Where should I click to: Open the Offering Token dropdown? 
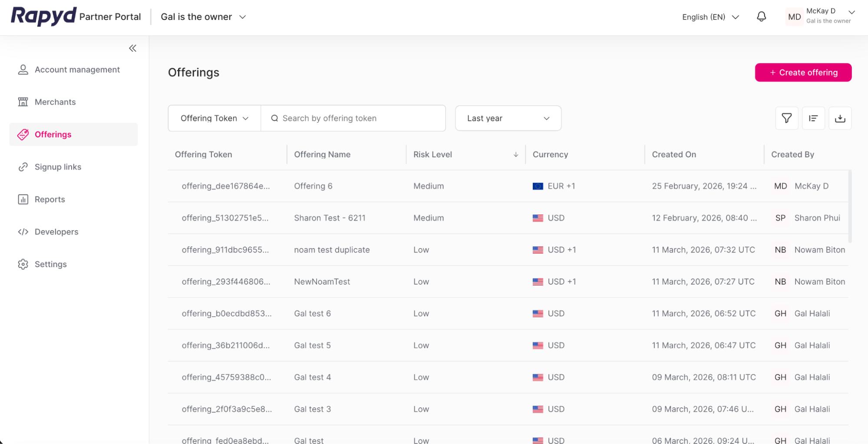214,118
